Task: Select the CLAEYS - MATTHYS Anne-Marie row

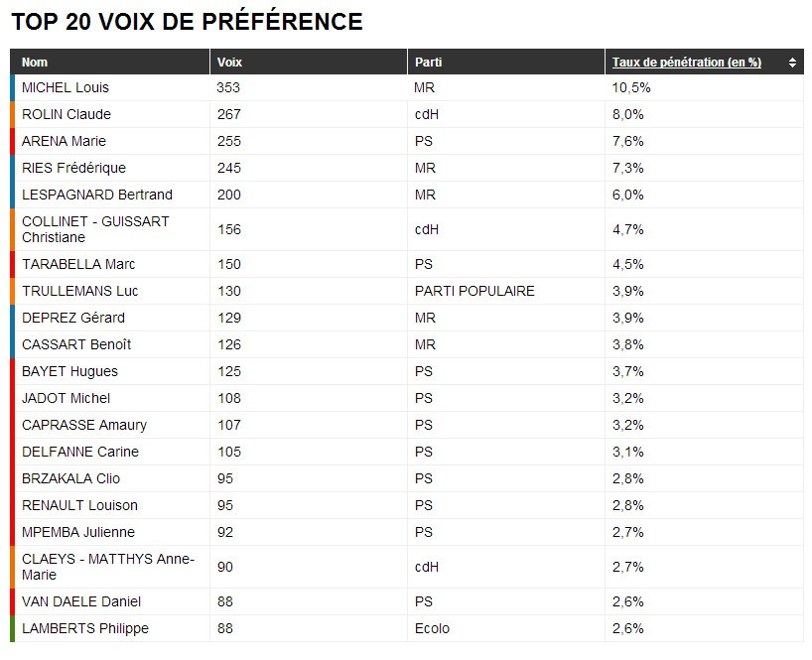Action: tap(407, 567)
